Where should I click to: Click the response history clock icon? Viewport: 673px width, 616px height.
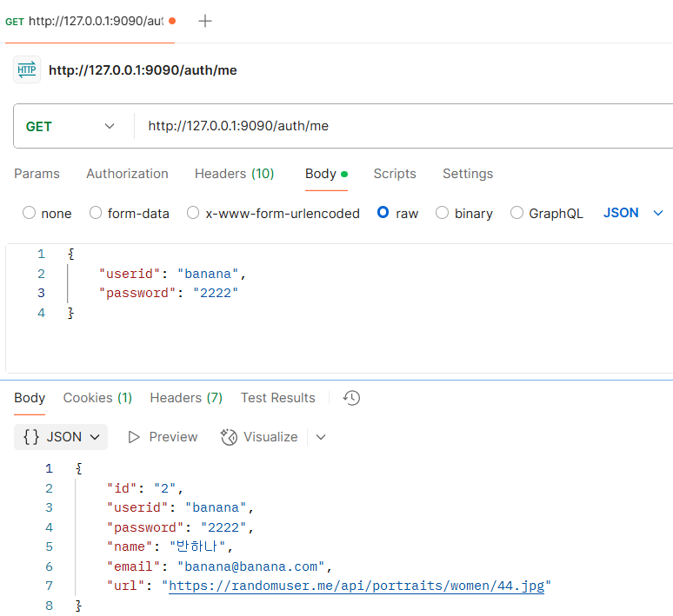351,398
